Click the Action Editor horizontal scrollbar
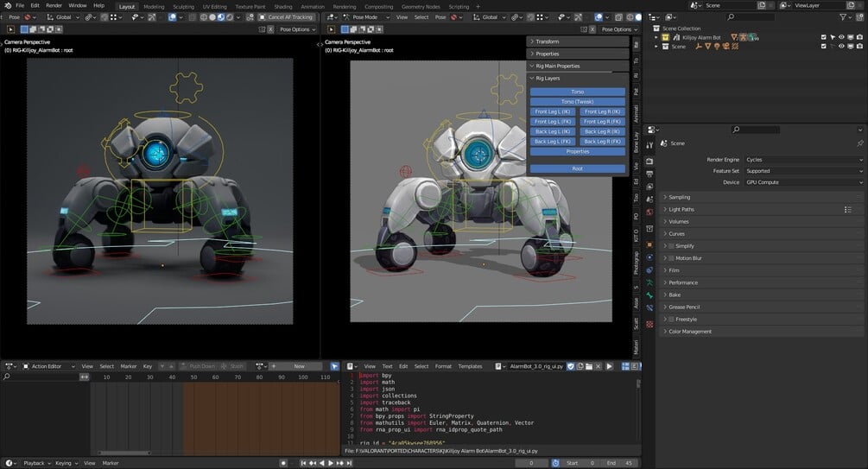The image size is (868, 469). pyautogui.click(x=124, y=453)
